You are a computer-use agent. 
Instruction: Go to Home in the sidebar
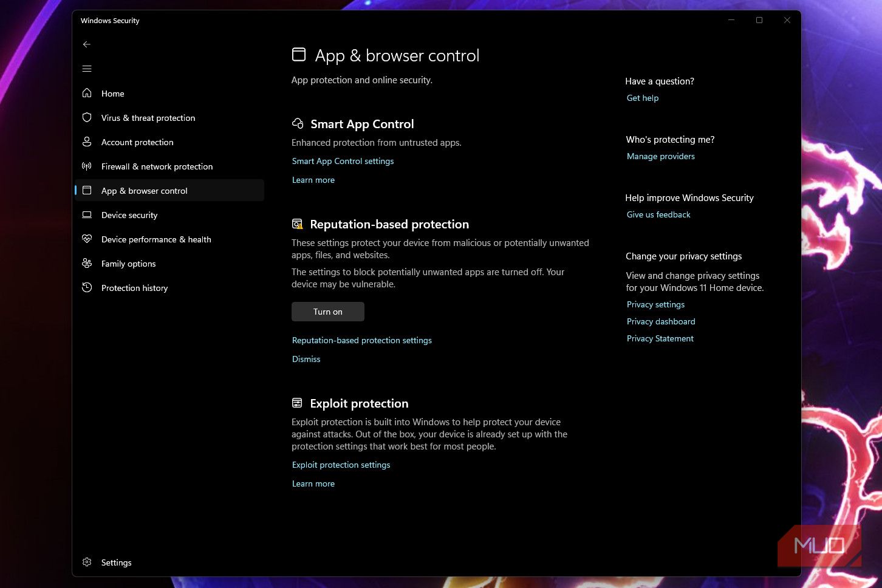(169, 94)
